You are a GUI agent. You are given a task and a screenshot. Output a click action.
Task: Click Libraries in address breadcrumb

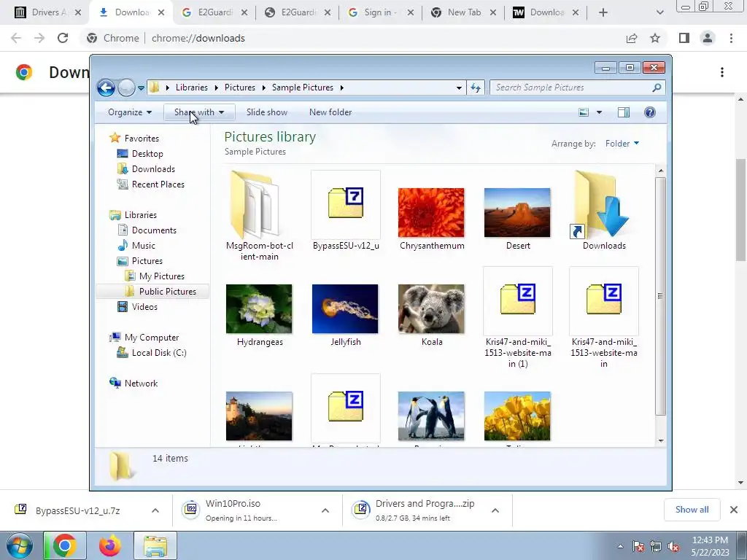192,87
